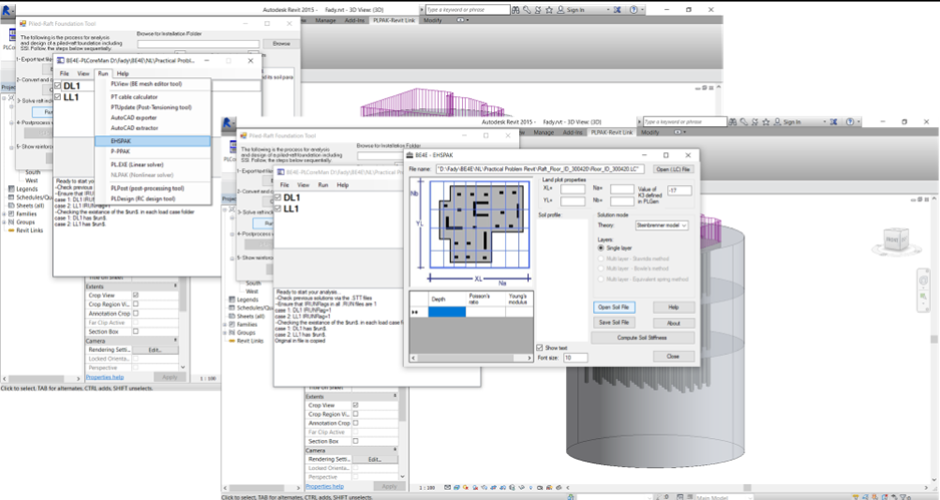The width and height of the screenshot is (940, 500).
Task: Click the navigation wheel on the lower Revit view
Action: 924,281
